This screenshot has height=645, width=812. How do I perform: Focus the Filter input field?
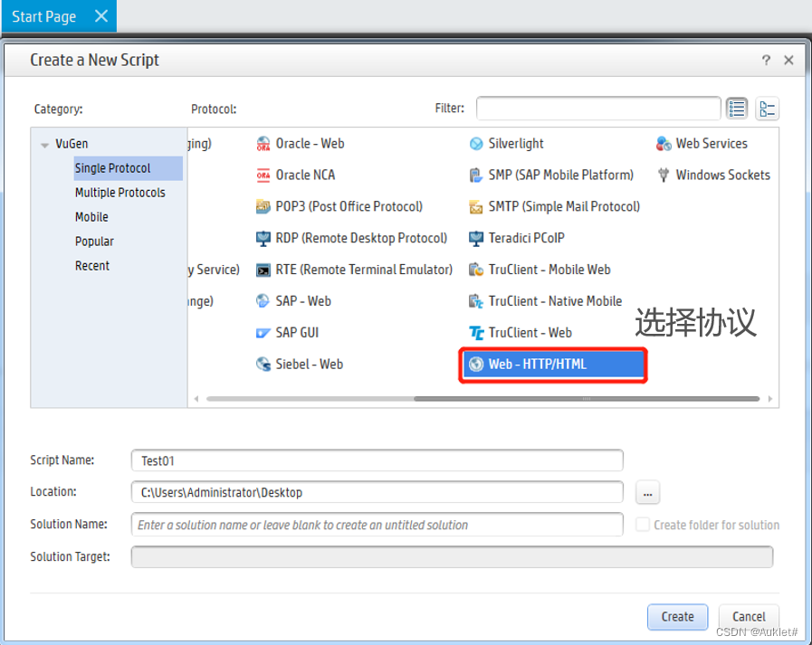(x=598, y=109)
